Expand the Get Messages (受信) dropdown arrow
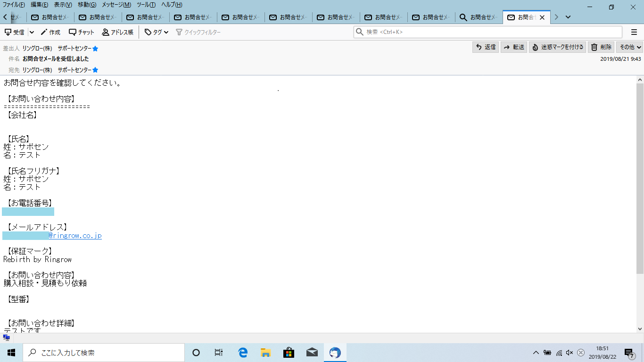 pos(32,33)
